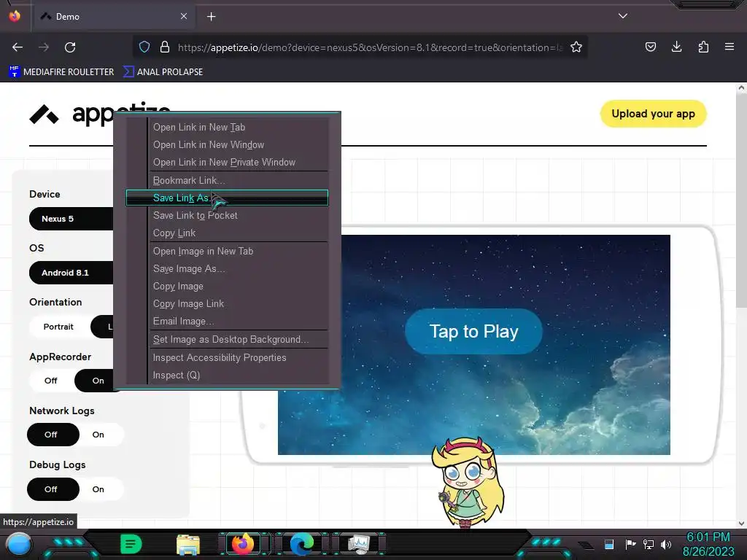Click the address bar URL
Viewport: 747px width, 560px height.
click(370, 47)
